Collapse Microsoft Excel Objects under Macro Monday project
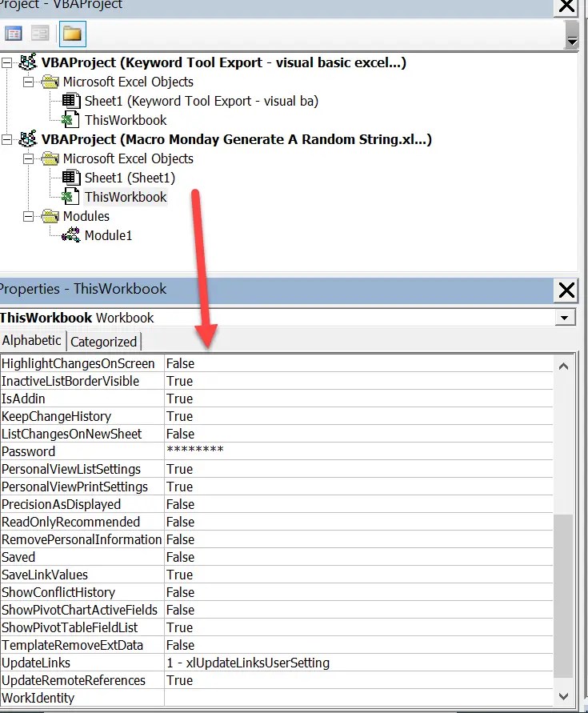The width and height of the screenshot is (588, 713). point(28,159)
